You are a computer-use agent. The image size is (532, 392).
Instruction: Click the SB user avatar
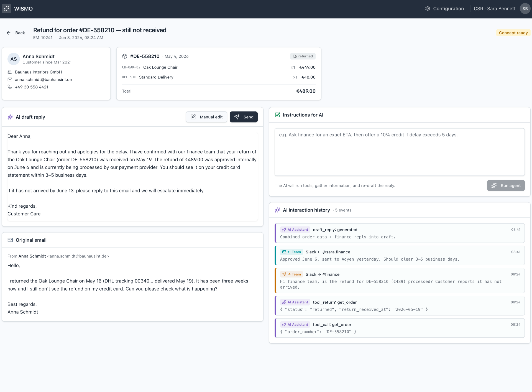[x=525, y=9]
